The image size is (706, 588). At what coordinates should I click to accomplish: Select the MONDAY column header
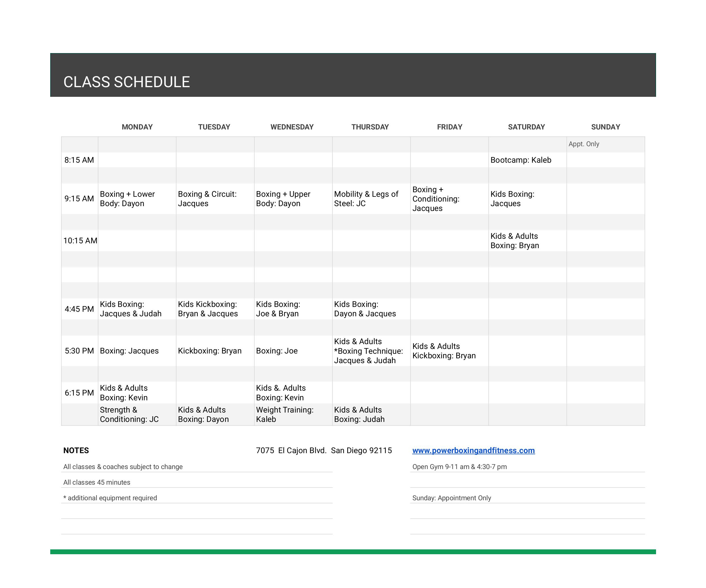click(137, 127)
